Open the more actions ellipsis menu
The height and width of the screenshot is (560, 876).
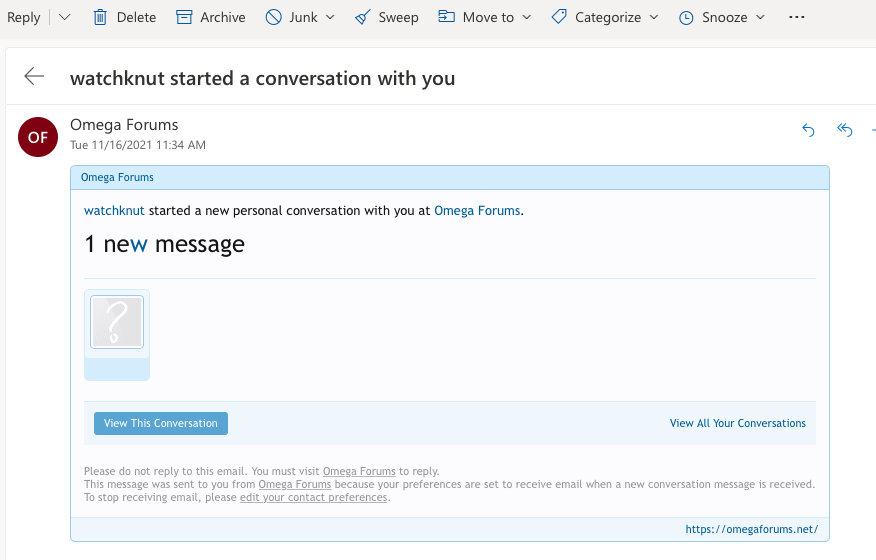click(x=797, y=17)
